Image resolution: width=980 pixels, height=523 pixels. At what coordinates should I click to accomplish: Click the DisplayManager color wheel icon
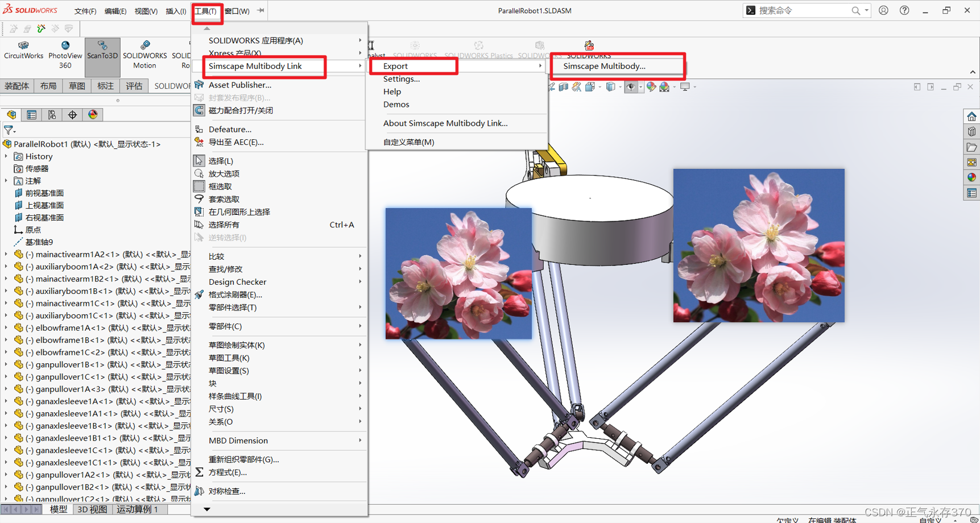click(x=93, y=114)
